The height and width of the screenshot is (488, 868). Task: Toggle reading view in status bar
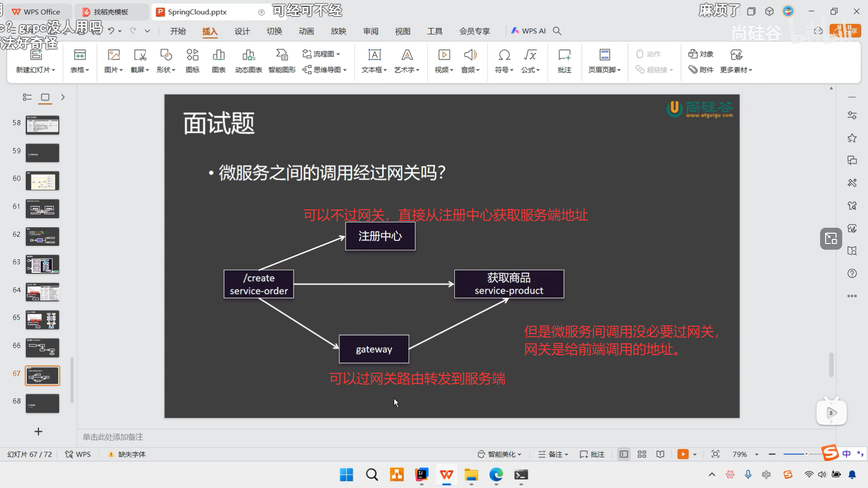[x=660, y=454]
